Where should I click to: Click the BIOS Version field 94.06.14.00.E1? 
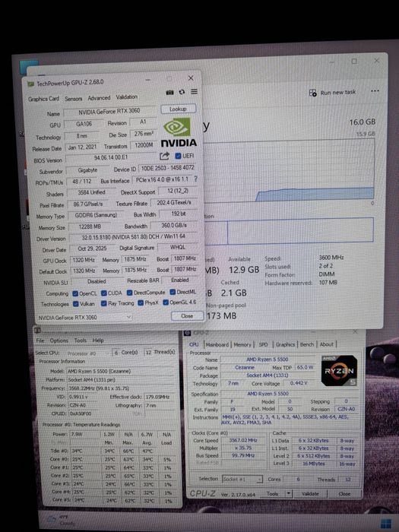click(x=111, y=157)
